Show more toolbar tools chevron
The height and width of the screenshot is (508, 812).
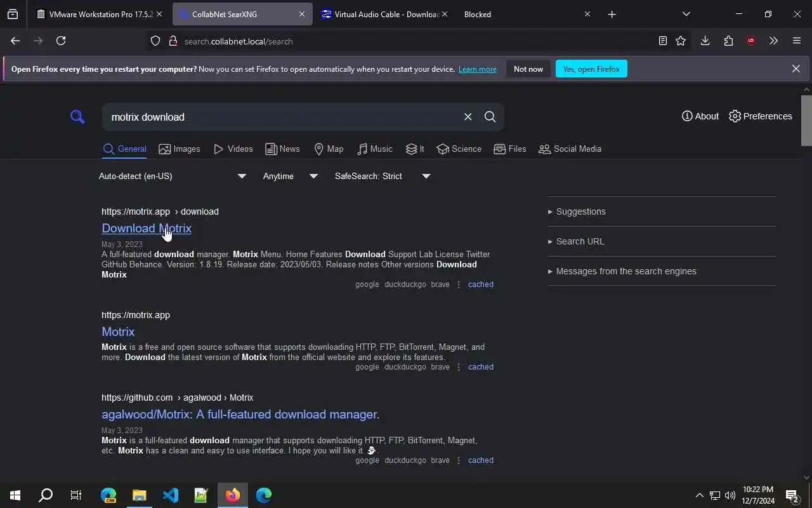pyautogui.click(x=773, y=41)
